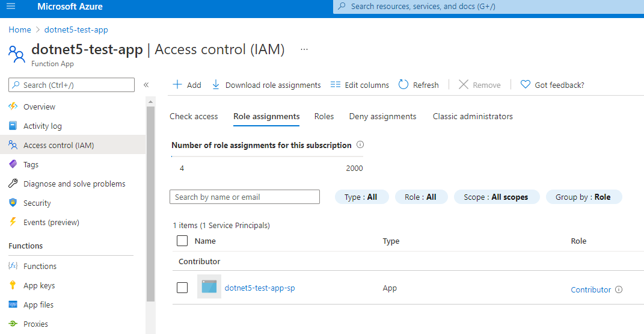644x334 pixels.
Task: Focus the Search by name or email field
Action: (x=244, y=197)
